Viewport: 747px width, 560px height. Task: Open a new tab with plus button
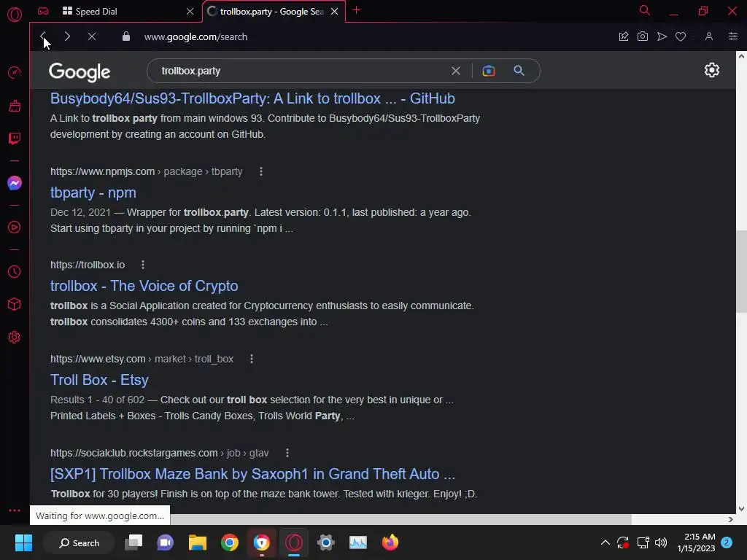pyautogui.click(x=356, y=10)
